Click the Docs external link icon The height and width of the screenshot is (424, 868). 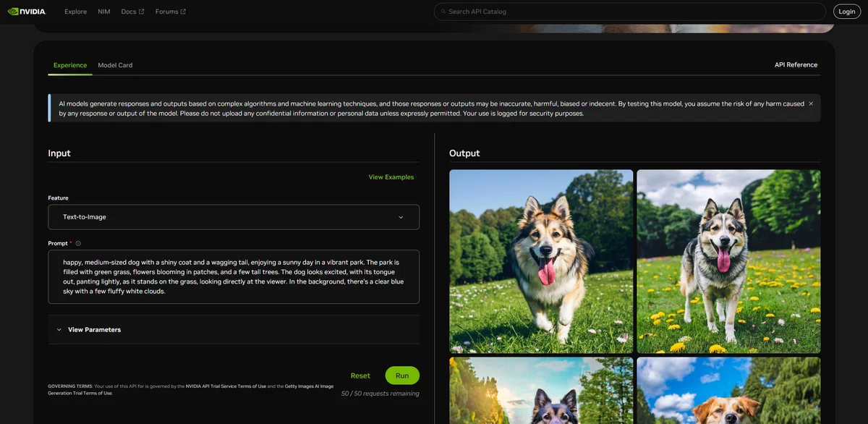[x=141, y=12]
